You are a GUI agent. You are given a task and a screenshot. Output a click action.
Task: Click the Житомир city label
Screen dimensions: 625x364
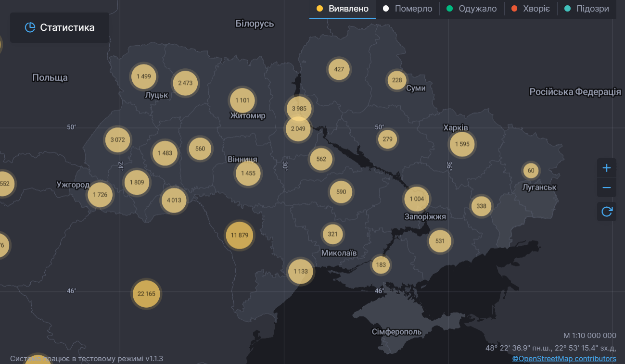coord(248,116)
